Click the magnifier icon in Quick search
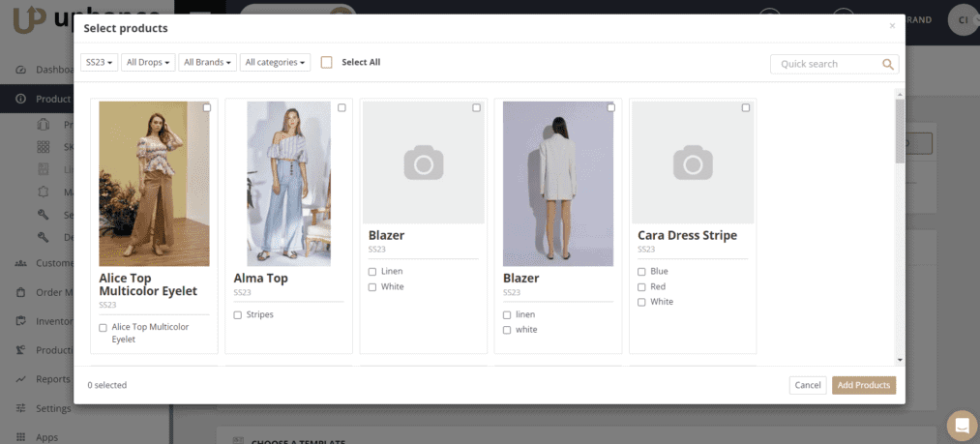 click(888, 65)
